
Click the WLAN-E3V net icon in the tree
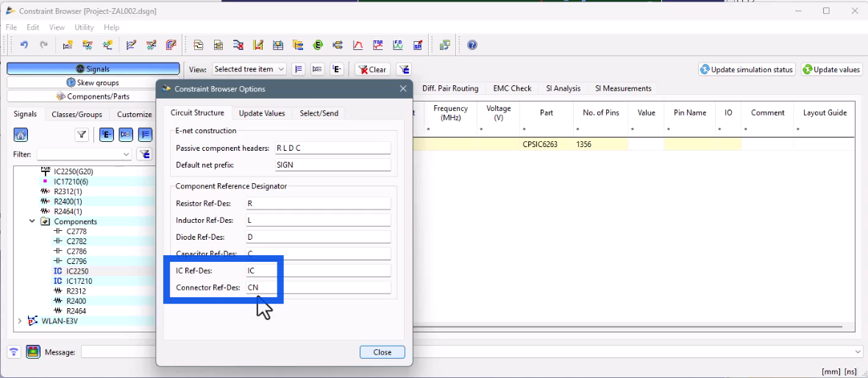point(33,321)
